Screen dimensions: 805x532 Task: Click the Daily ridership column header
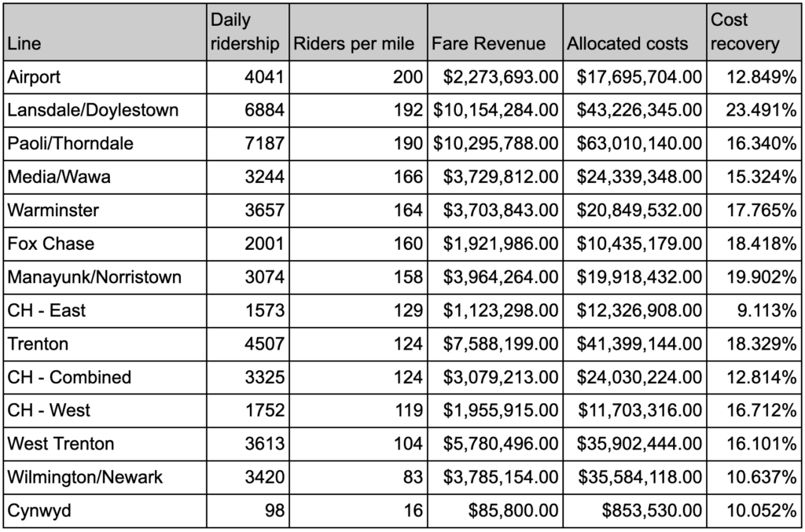click(247, 33)
